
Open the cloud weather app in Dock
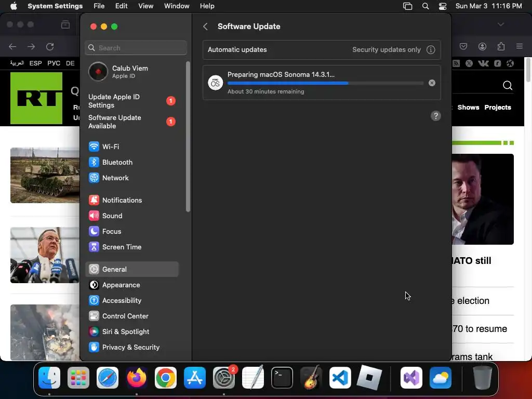[441, 378]
